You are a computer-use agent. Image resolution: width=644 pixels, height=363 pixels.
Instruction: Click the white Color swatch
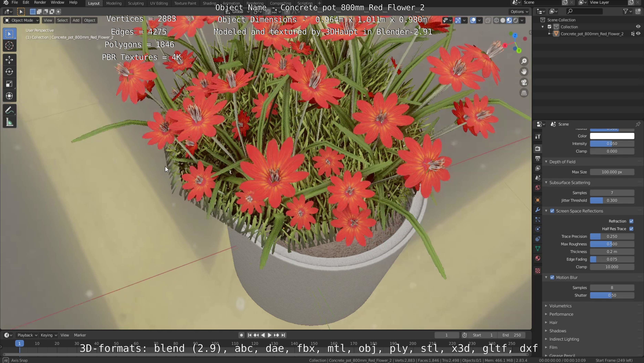(612, 136)
